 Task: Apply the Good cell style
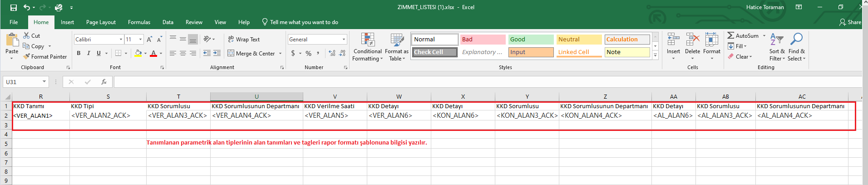pyautogui.click(x=531, y=40)
